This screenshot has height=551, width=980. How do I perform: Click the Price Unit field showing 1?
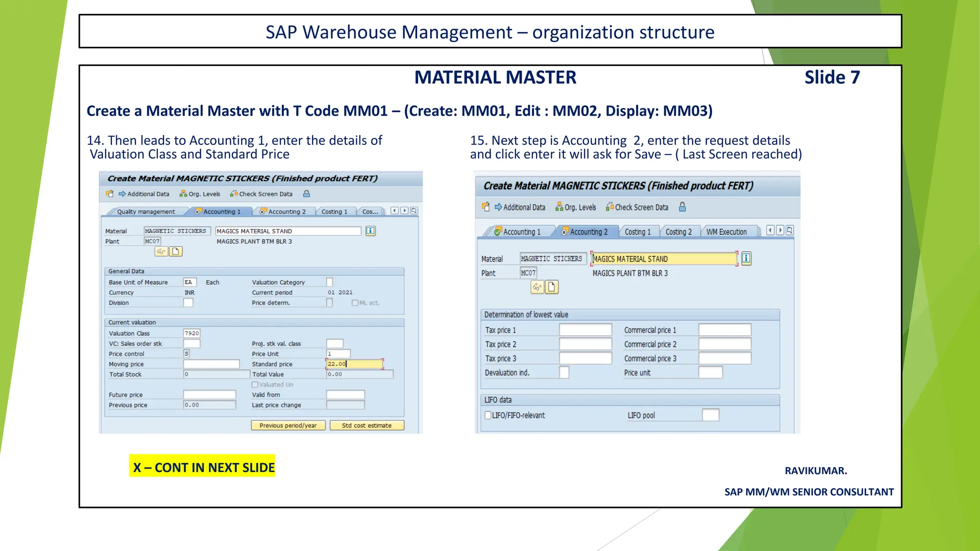[x=338, y=354]
